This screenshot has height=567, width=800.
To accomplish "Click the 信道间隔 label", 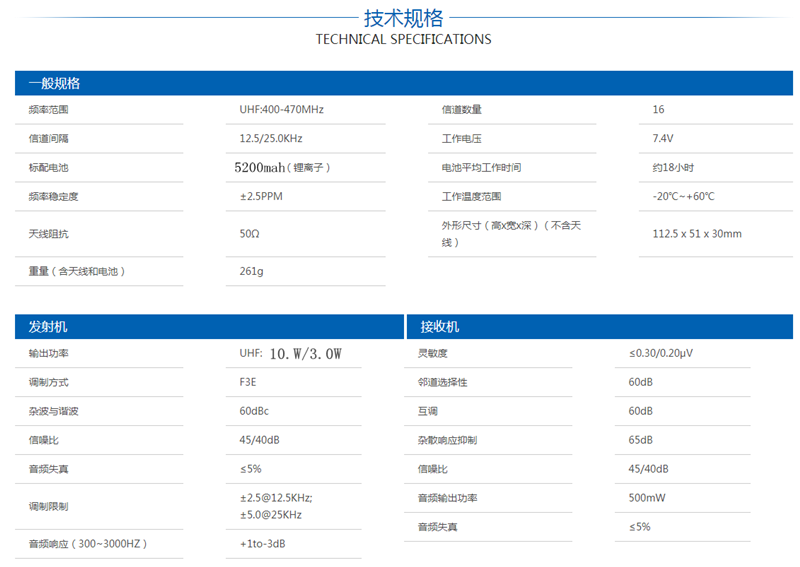I will point(48,139).
